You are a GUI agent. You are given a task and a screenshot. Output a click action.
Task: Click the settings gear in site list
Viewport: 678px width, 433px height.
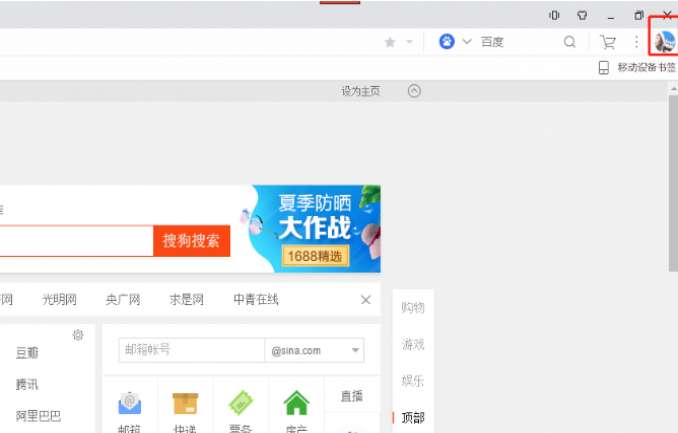pos(78,335)
